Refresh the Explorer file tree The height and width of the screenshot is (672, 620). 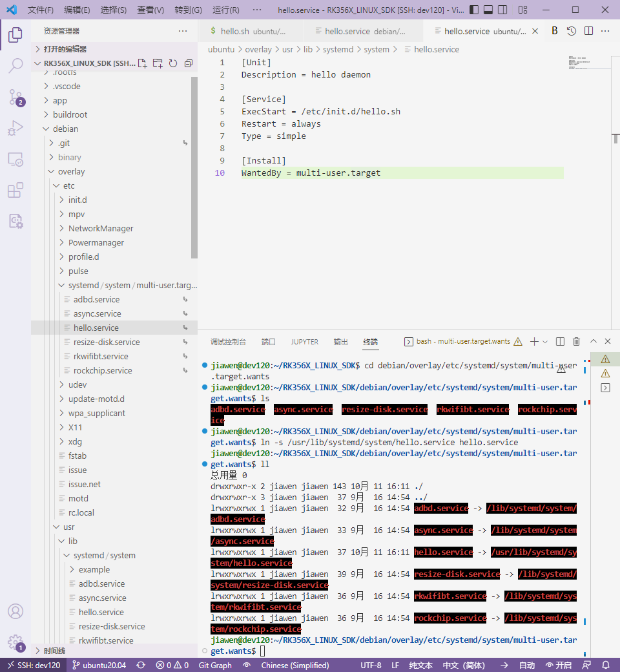(x=172, y=63)
